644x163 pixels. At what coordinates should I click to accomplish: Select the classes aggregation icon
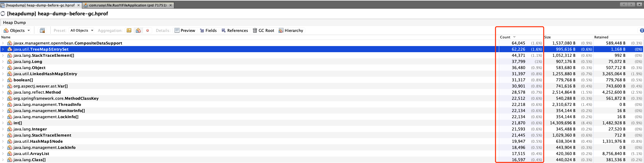138,30
